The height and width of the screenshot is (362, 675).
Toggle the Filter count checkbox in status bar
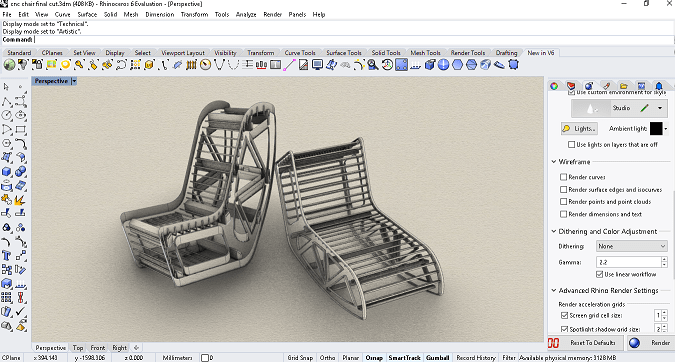pos(205,358)
